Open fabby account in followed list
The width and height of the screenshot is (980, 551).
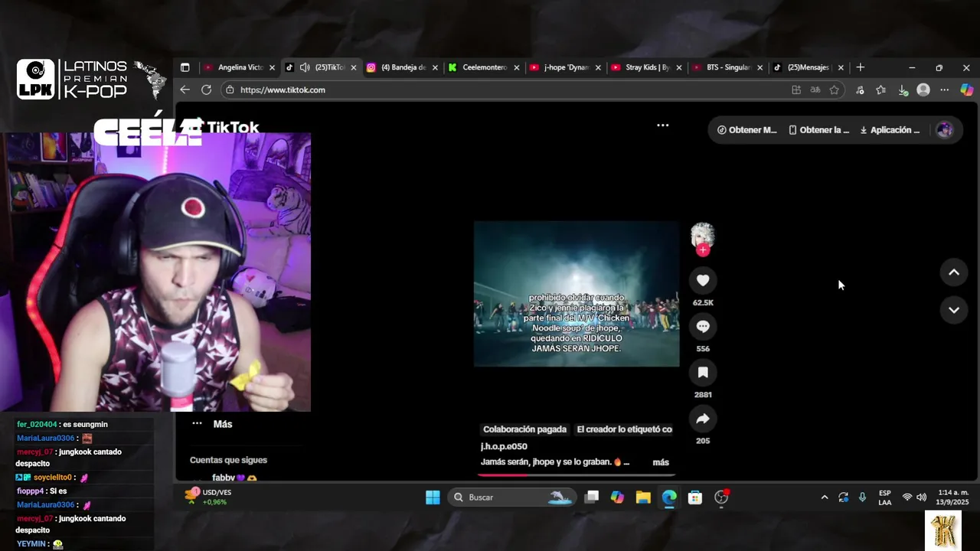(x=234, y=478)
